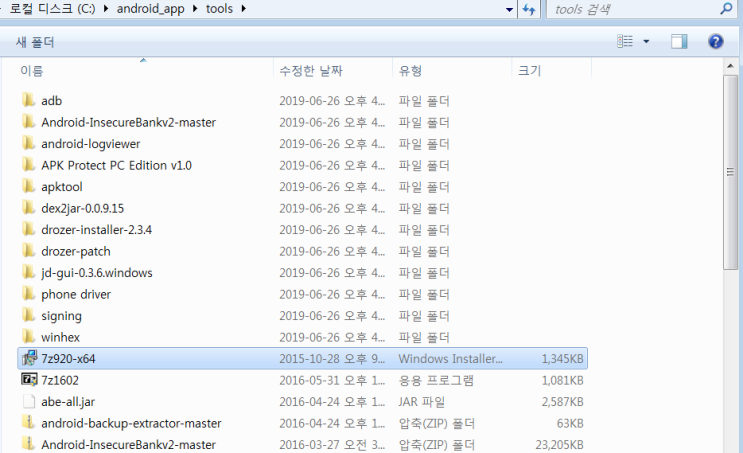
Task: Click the 응용 프로그램 type cell
Action: (x=435, y=380)
